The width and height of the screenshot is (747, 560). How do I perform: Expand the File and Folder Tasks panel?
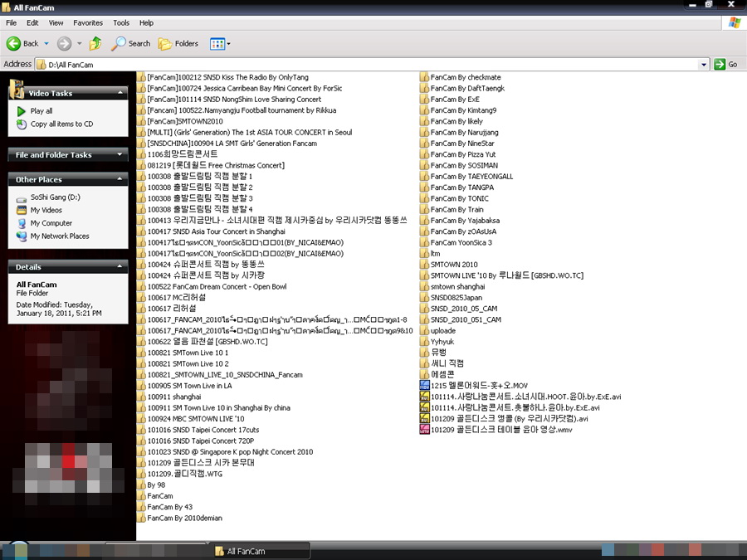120,154
